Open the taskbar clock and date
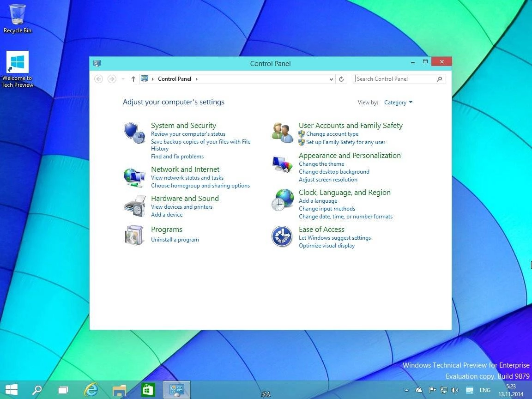The image size is (532, 399). (511, 390)
